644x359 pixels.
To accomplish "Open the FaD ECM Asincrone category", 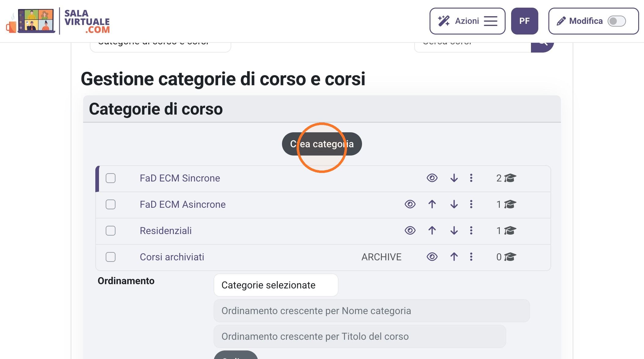I will click(183, 204).
